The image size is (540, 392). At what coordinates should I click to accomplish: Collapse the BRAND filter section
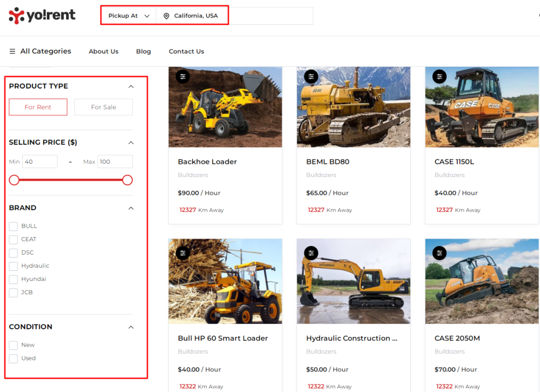click(x=130, y=208)
